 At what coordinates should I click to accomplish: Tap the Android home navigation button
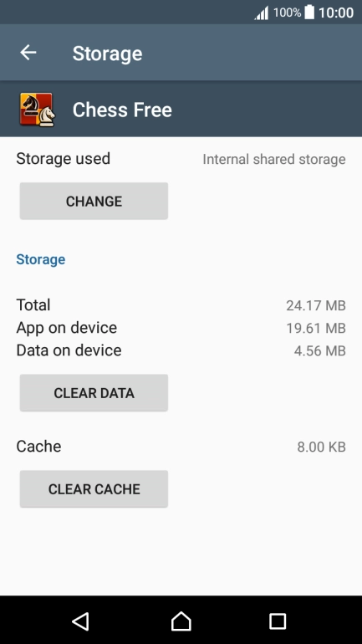tap(181, 621)
